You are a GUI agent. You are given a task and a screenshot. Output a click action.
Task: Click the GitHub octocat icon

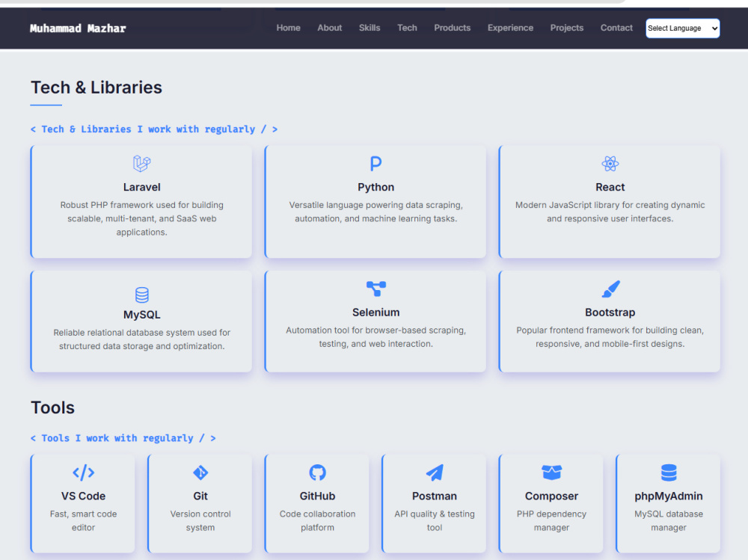tap(317, 473)
